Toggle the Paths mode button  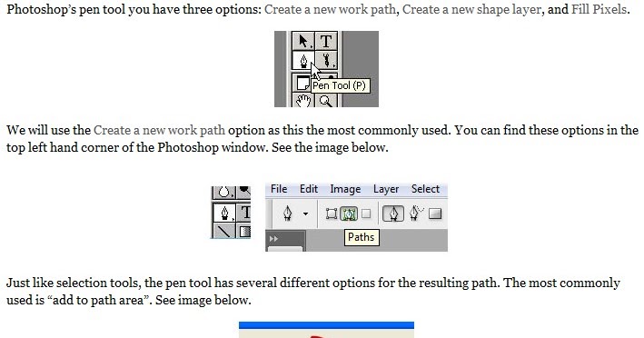tap(349, 214)
